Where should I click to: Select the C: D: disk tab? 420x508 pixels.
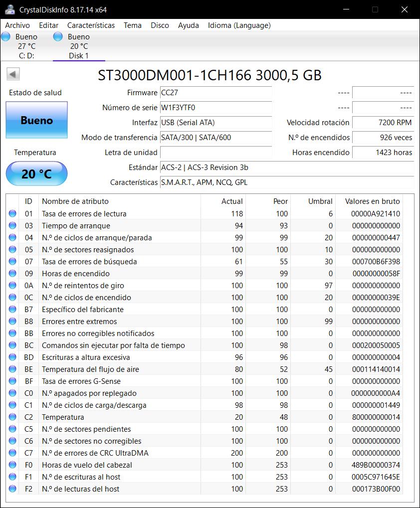[x=26, y=46]
